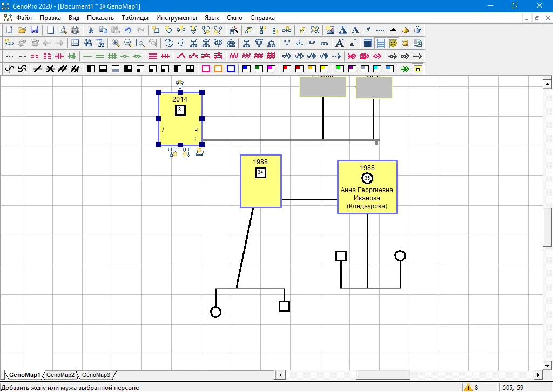The height and width of the screenshot is (392, 553).
Task: Zoom in with the plus magnifier icon
Action: 116,43
